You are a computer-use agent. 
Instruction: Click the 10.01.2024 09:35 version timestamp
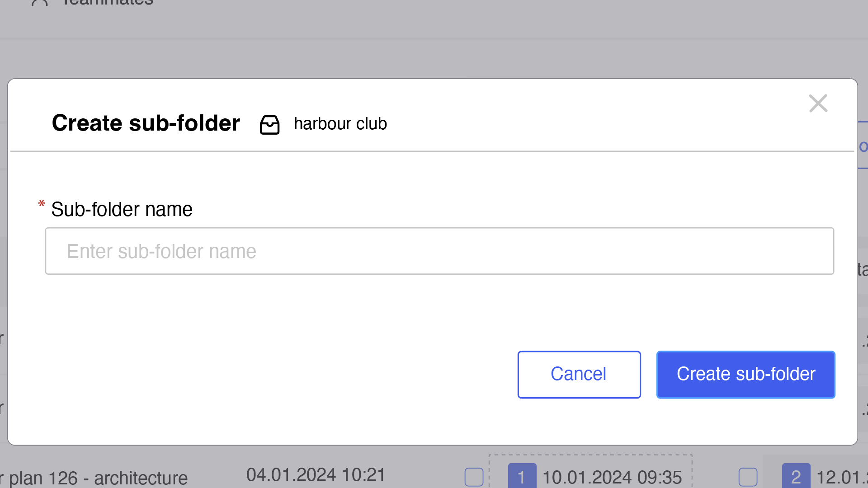pos(612,478)
